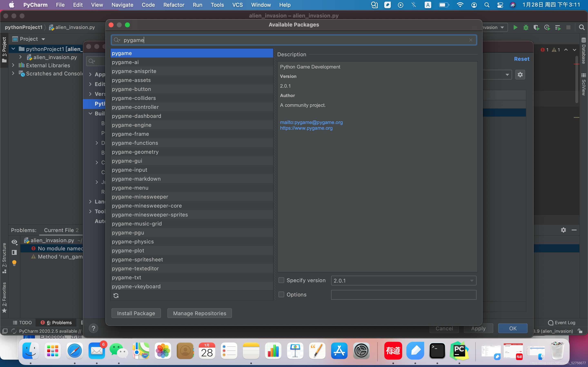
Task: Expand the External Libraries tree node
Action: coord(13,65)
